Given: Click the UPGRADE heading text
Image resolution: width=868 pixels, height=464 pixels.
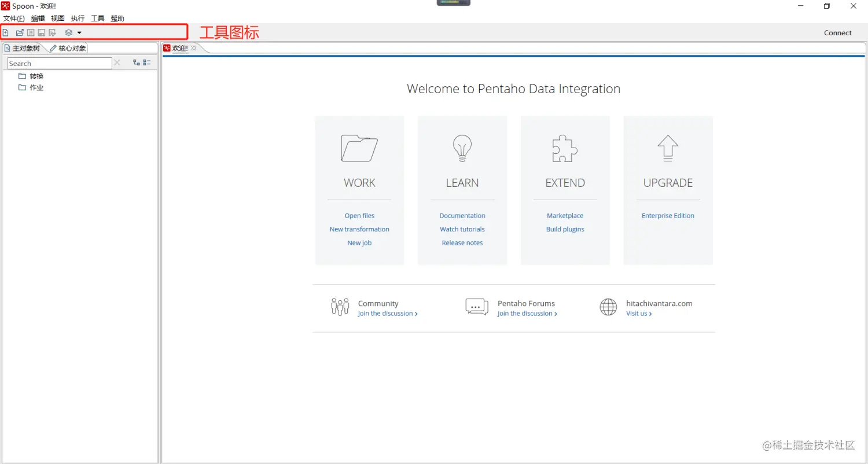Looking at the screenshot, I should coord(668,183).
